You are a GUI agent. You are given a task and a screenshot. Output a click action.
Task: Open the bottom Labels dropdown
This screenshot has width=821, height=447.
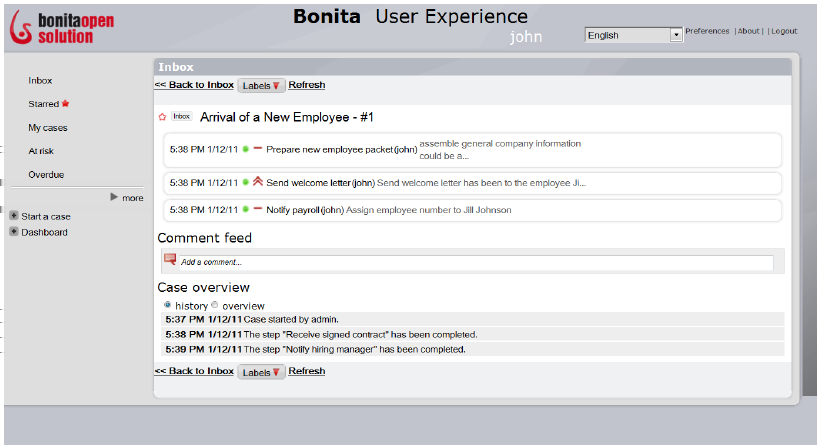tap(261, 372)
